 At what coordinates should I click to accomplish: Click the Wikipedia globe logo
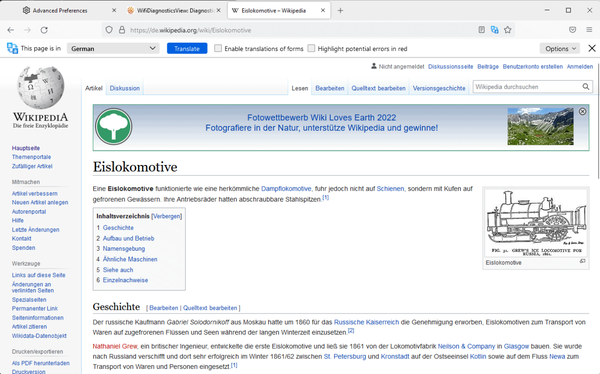point(41,87)
